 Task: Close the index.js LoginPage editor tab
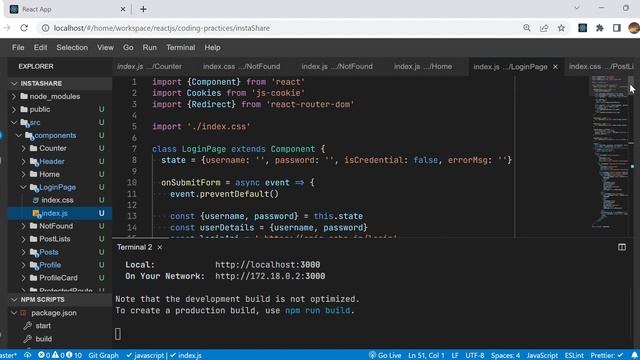click(555, 67)
